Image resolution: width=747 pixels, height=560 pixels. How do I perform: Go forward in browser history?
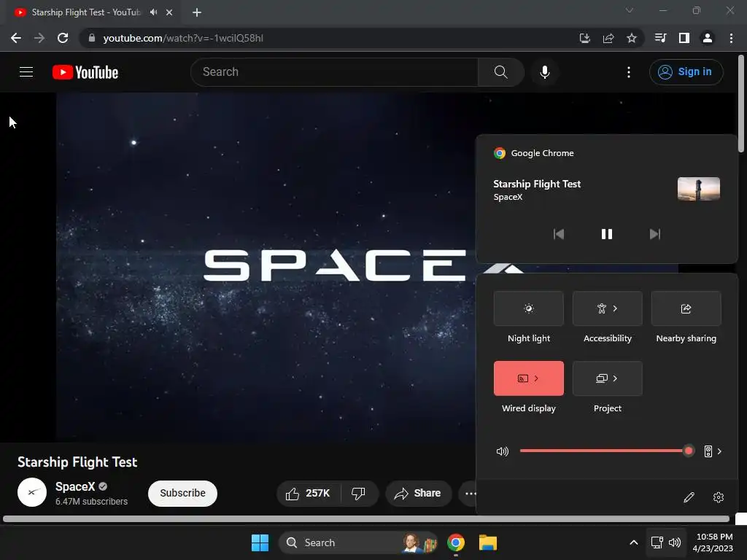39,38
